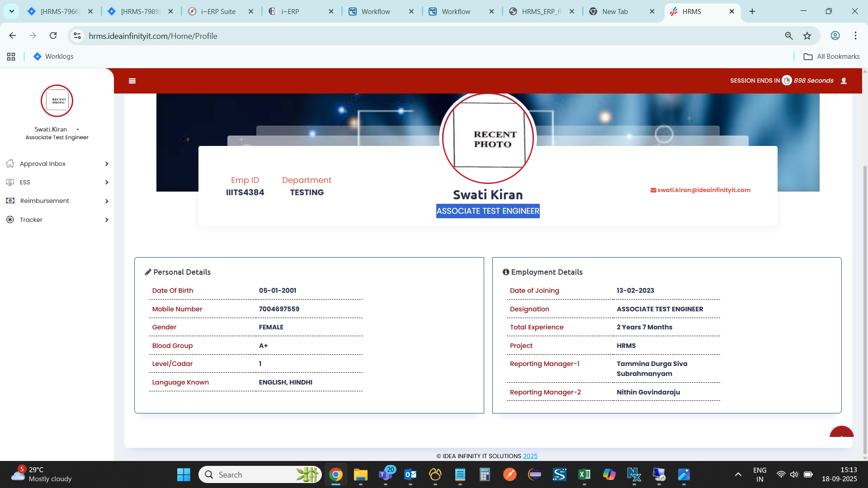
Task: Click the session timer clock icon
Action: pyautogui.click(x=787, y=80)
